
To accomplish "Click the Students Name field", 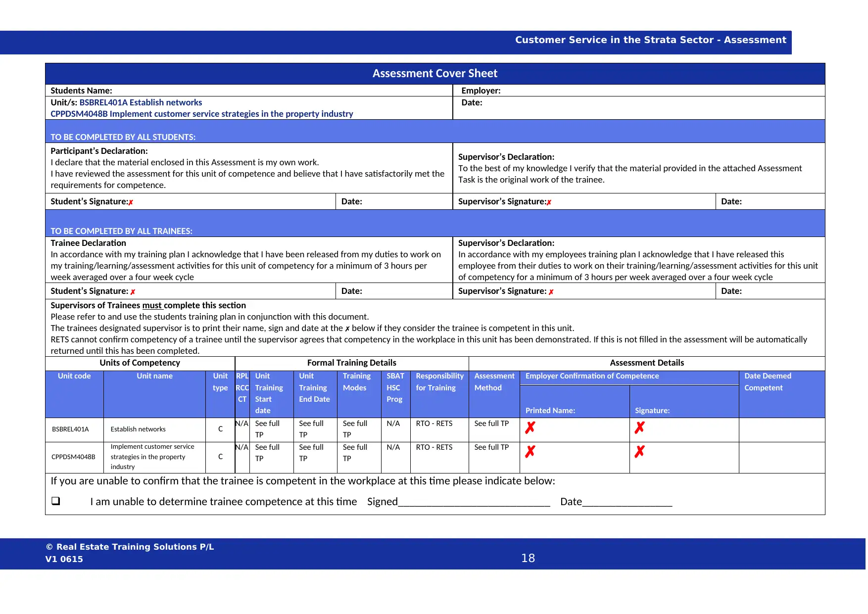I will pyautogui.click(x=249, y=91).
